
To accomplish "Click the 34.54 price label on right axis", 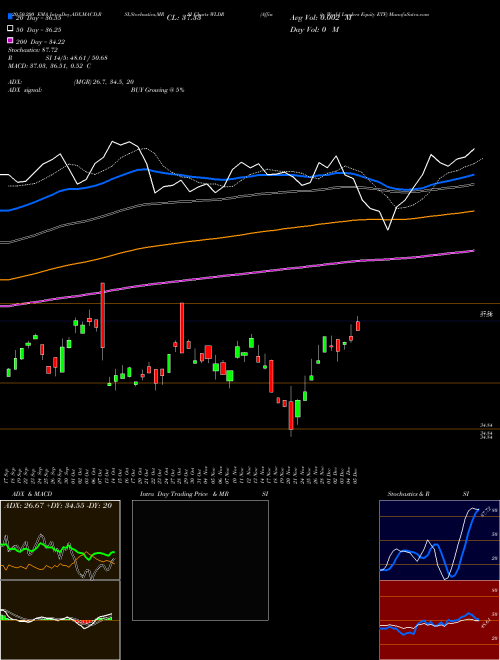I will [x=487, y=426].
